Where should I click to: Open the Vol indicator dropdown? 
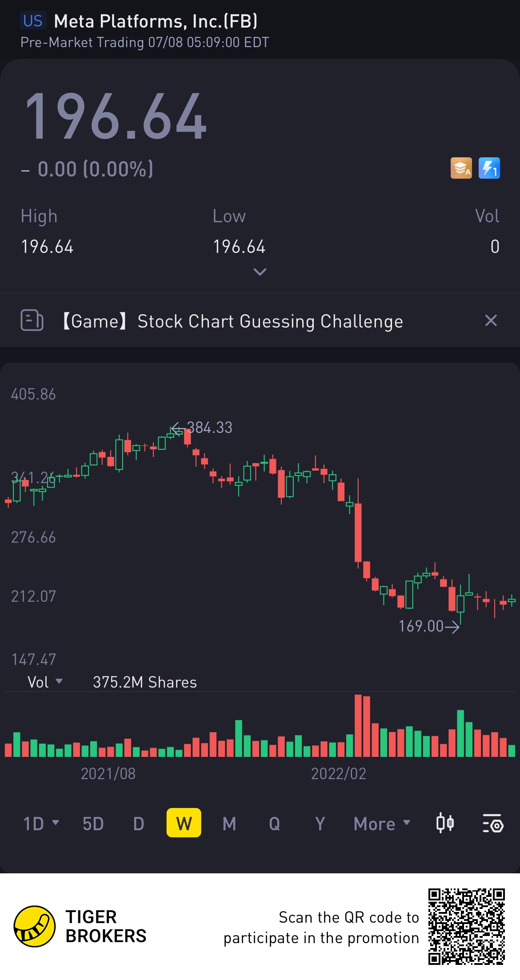(45, 682)
